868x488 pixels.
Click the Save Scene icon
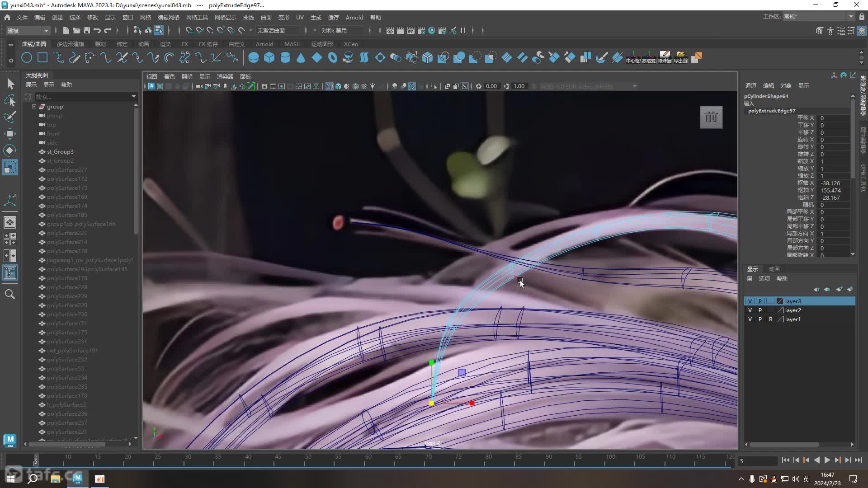86,30
